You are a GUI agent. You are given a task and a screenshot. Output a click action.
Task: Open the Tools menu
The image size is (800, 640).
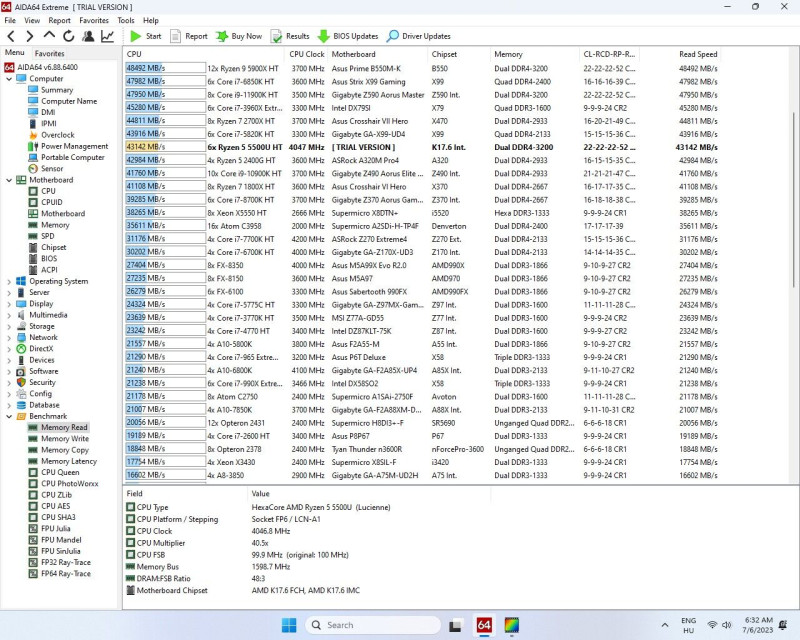(126, 20)
